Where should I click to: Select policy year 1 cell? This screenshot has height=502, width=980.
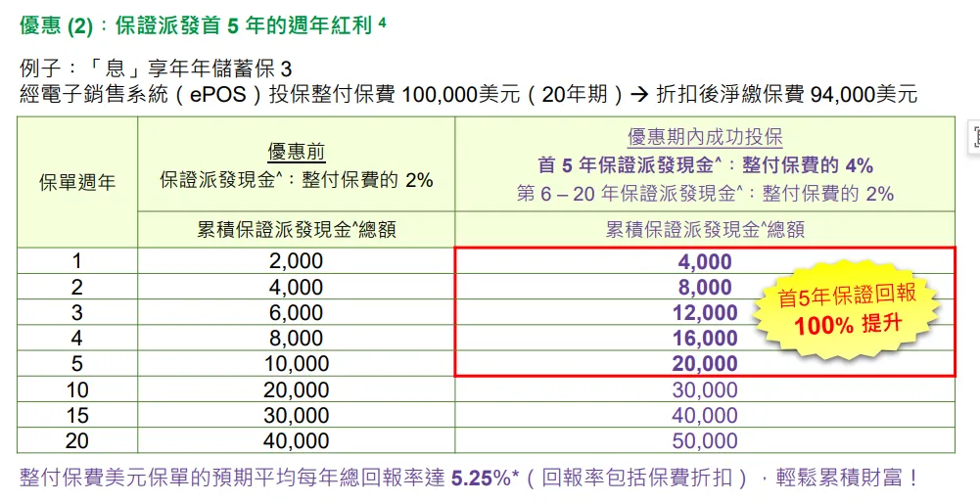[x=77, y=261]
